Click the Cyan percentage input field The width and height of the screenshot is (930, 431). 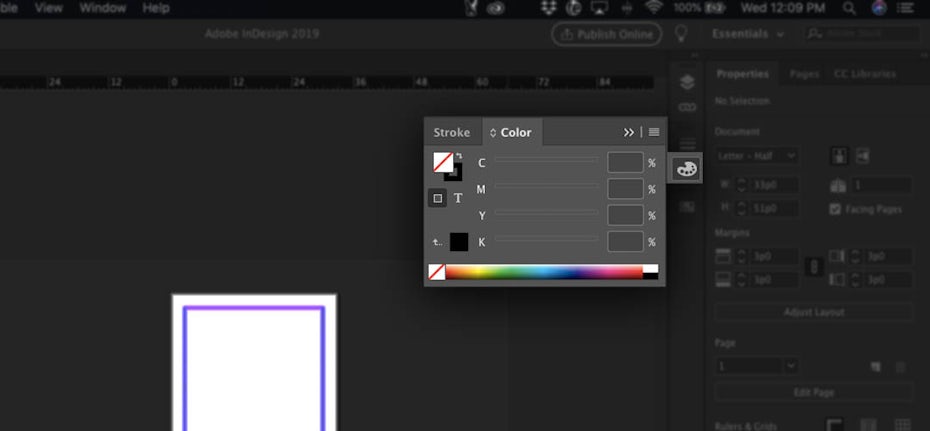625,162
